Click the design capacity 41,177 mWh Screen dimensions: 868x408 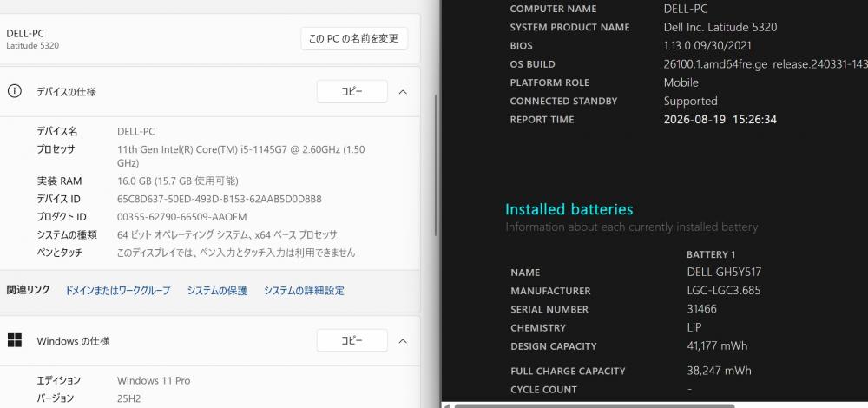point(717,345)
